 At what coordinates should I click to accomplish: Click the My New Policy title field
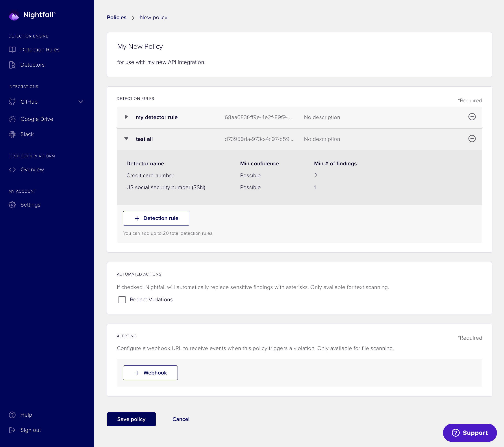point(140,47)
